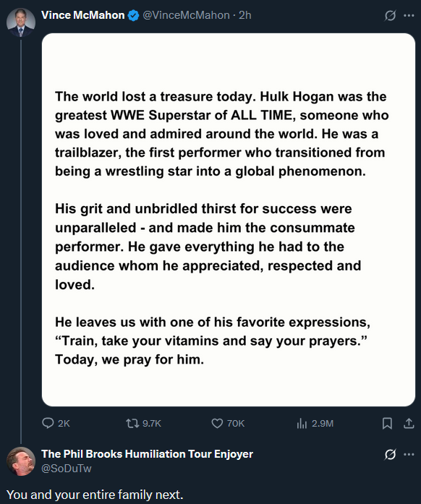421x504 pixels.
Task: Expand the Hulk Hogan statement image
Action: tap(229, 220)
